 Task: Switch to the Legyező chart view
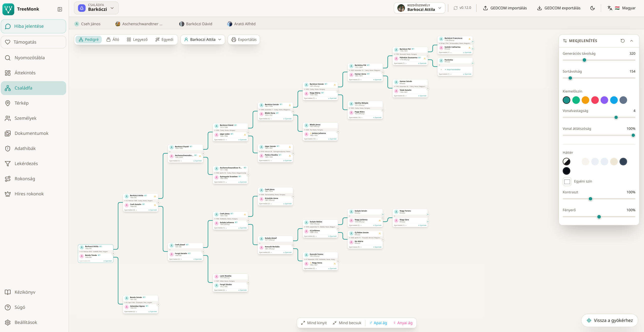click(137, 40)
